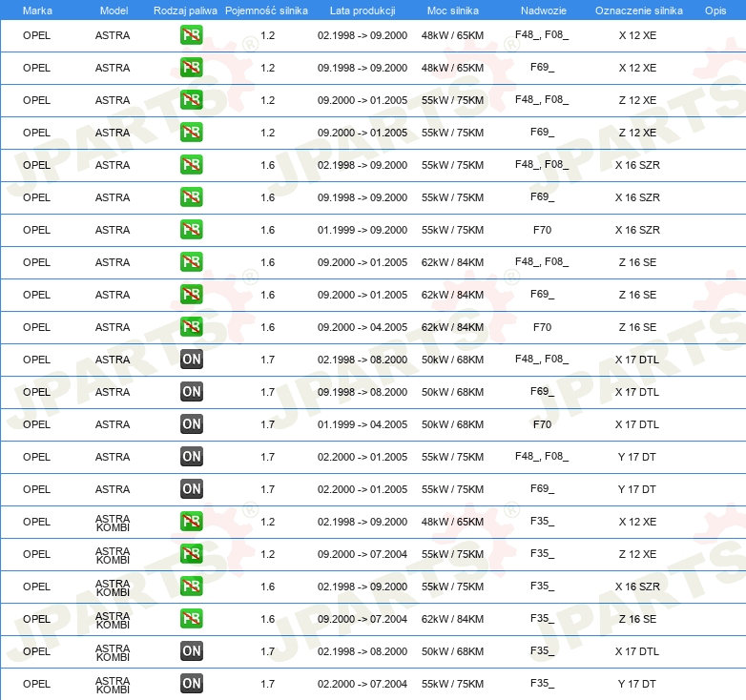Click '09.2000 -> 07.2004' in KOMBI Z 12 XE row
Screen dimensions: 746x700
click(x=363, y=554)
